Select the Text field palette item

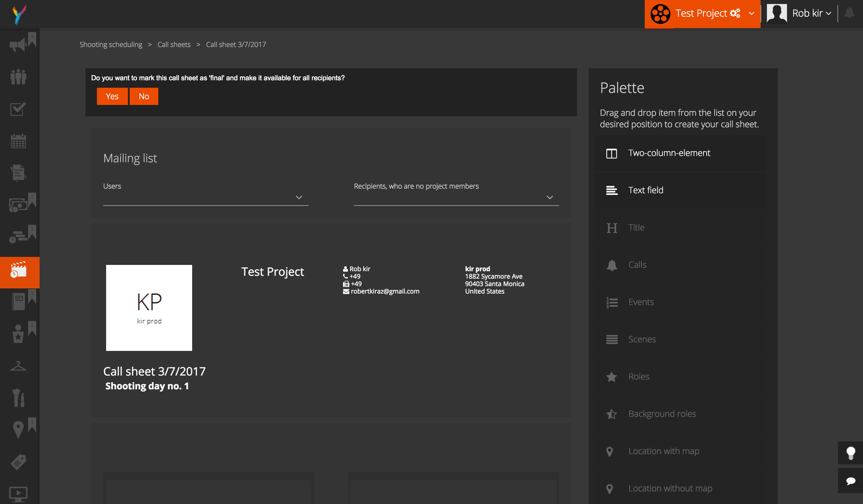tap(680, 190)
